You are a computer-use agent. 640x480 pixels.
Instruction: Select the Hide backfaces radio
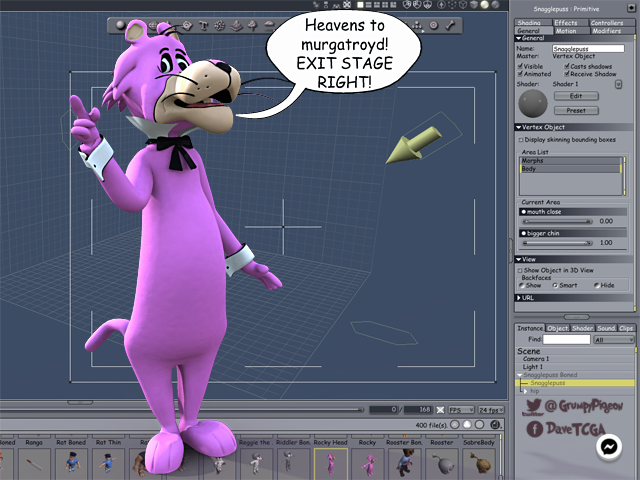(596, 285)
